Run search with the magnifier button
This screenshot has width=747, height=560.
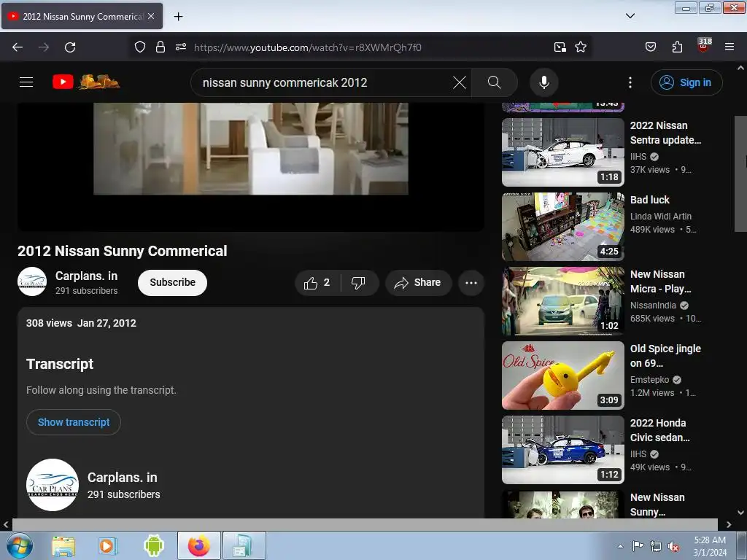coord(494,82)
